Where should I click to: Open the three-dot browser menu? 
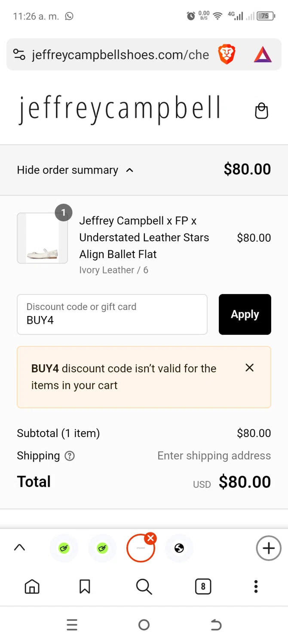point(256,586)
